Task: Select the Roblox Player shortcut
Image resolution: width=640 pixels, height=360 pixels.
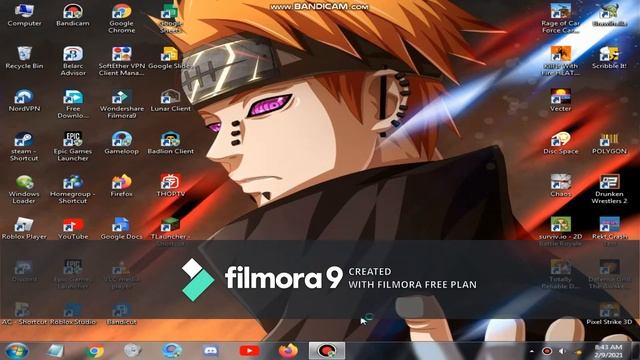Action: [24, 228]
